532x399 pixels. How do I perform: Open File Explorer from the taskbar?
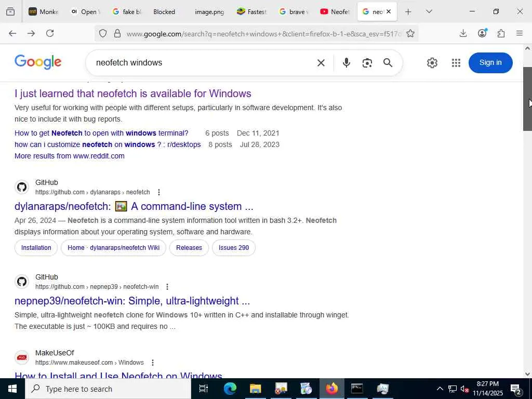[x=256, y=389]
